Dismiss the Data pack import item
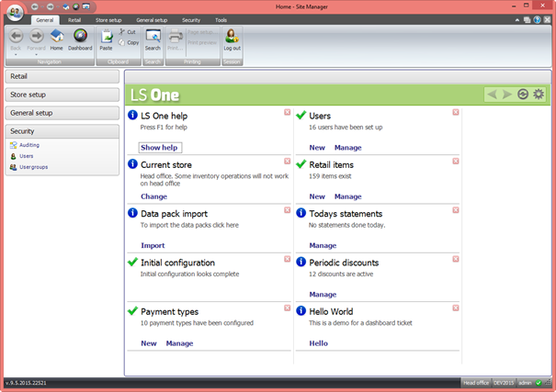The image size is (556, 392). 288,210
